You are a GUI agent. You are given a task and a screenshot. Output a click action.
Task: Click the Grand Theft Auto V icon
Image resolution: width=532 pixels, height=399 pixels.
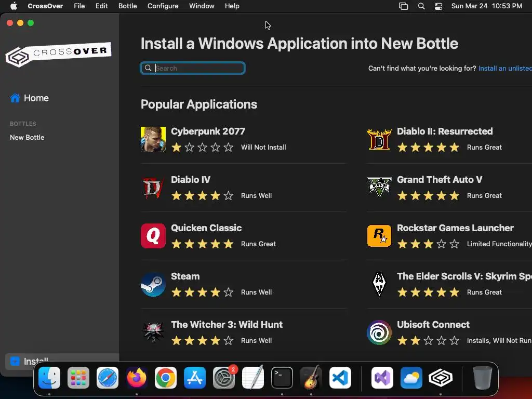coord(379,187)
